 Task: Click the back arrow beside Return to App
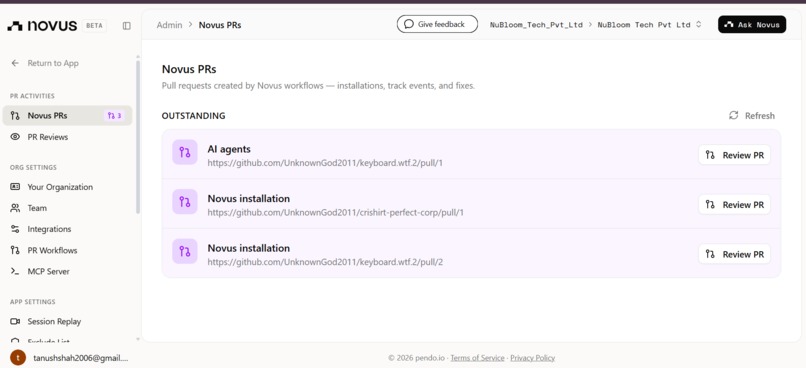pos(15,63)
